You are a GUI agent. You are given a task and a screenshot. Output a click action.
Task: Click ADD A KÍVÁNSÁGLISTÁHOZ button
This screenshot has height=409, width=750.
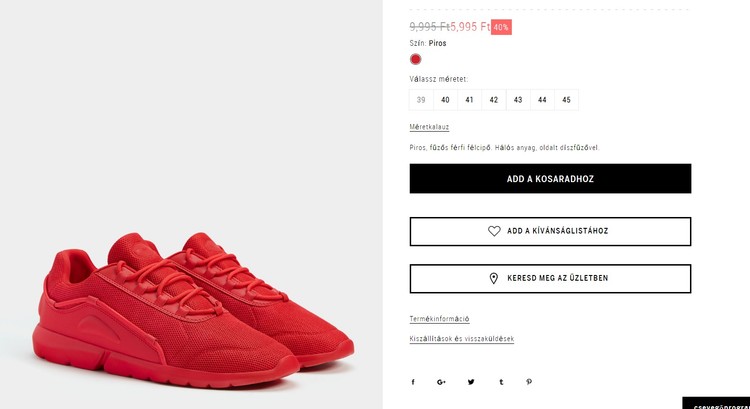[550, 231]
